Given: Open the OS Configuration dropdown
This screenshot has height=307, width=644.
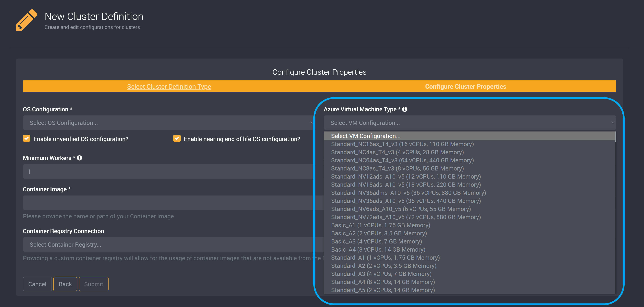Looking at the screenshot, I should click(169, 122).
